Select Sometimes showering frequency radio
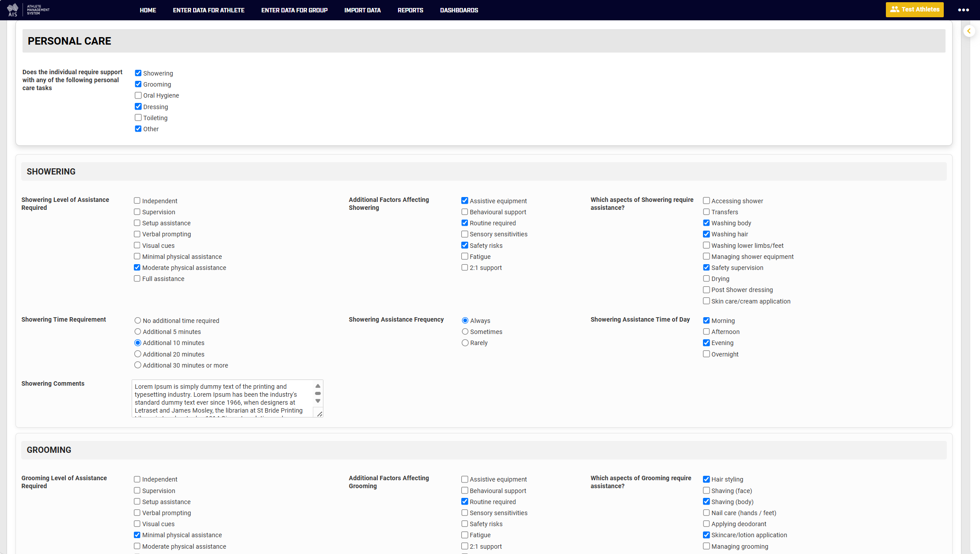 465,331
